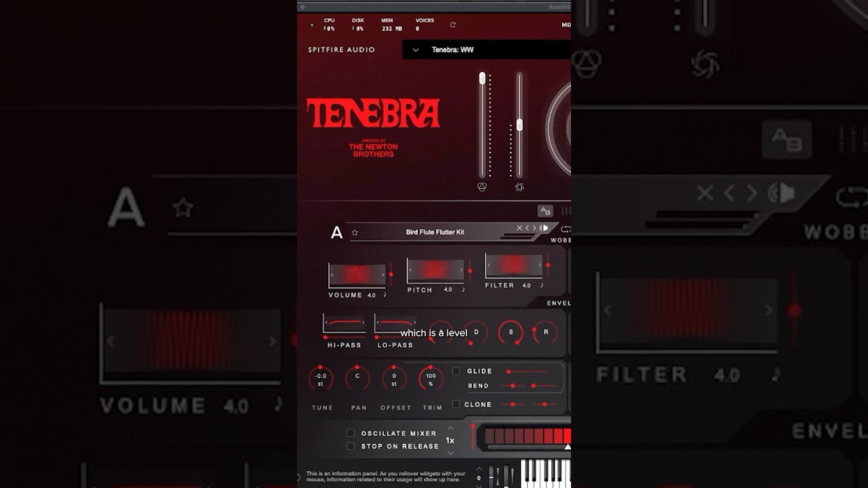
Task: Toggle tempo sync note for FILTER
Action: coord(542,285)
